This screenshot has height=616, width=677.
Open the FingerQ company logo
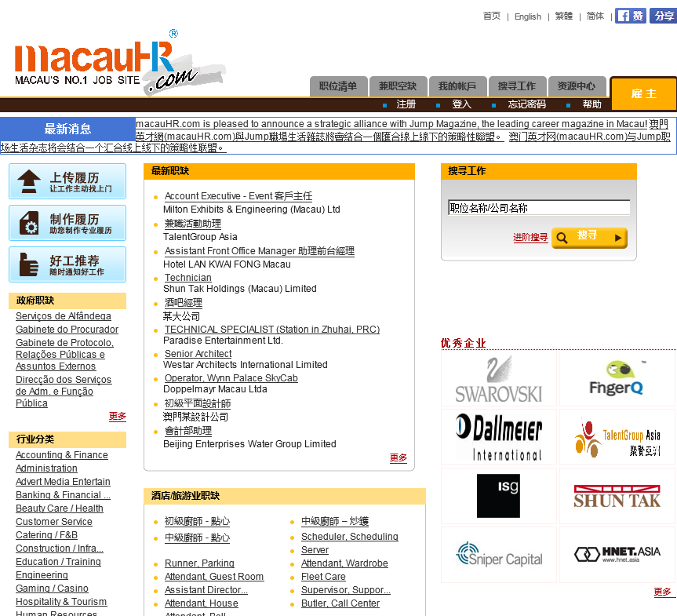(x=617, y=379)
